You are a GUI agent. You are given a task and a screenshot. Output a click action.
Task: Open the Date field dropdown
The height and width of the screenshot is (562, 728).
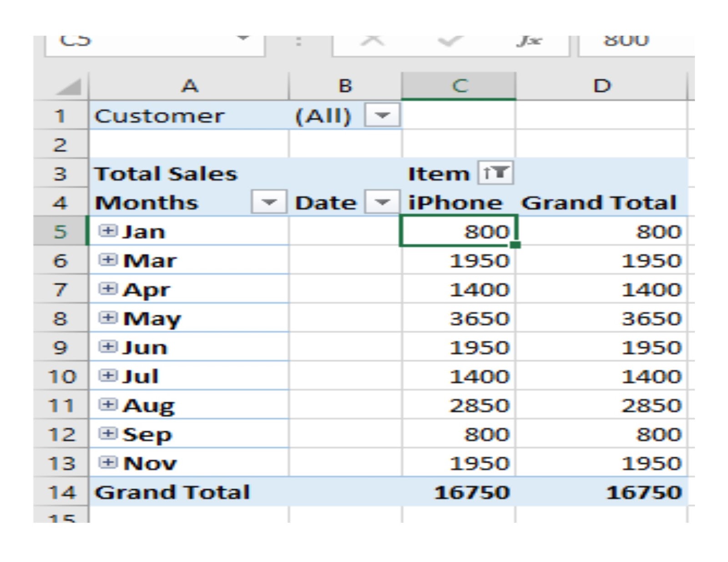click(x=382, y=202)
